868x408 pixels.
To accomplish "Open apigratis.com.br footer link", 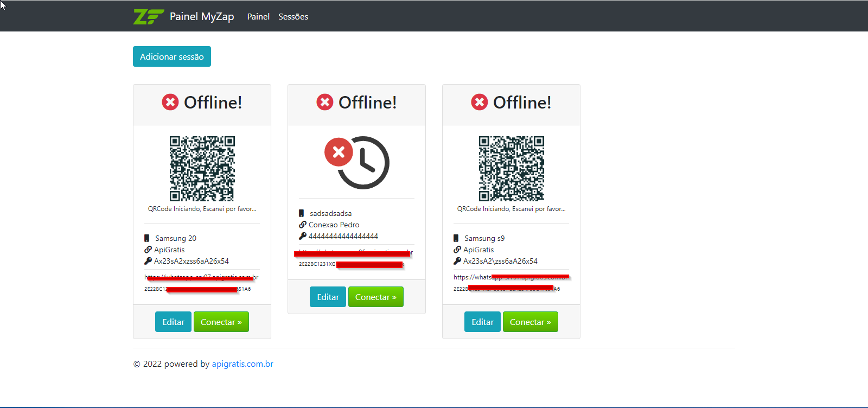I will pyautogui.click(x=242, y=364).
